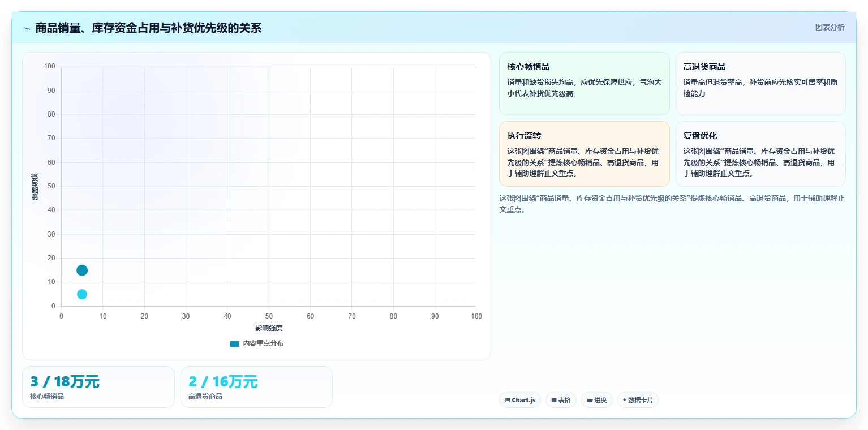Open the 核心畅销品 info card
The height and width of the screenshot is (430, 868).
tap(584, 84)
